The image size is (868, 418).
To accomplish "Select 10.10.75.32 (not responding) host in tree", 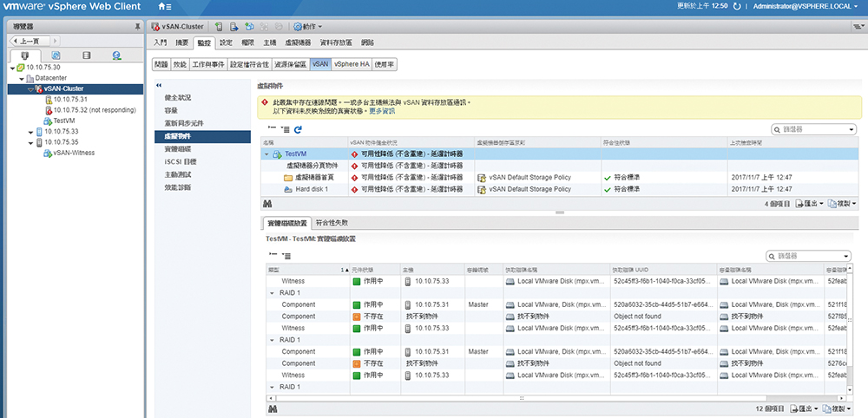I will pos(95,110).
